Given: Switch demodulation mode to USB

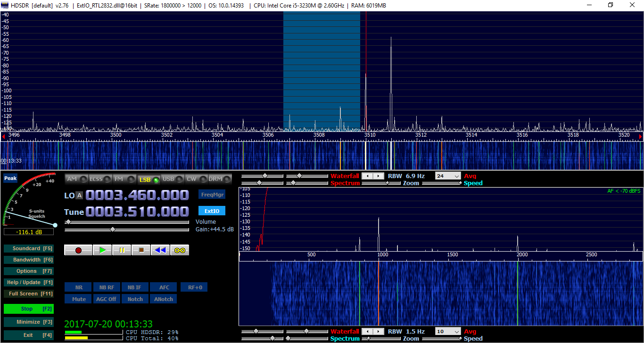Looking at the screenshot, I should [172, 179].
